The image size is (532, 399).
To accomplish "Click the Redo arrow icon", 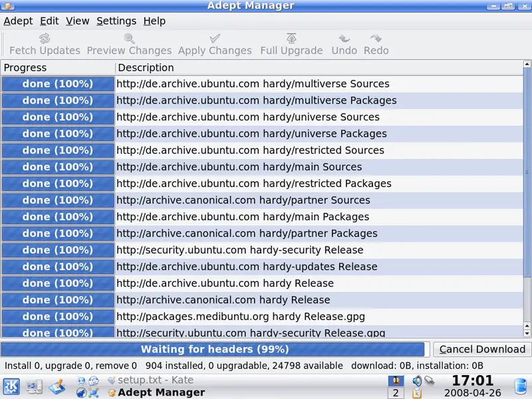I will [376, 39].
